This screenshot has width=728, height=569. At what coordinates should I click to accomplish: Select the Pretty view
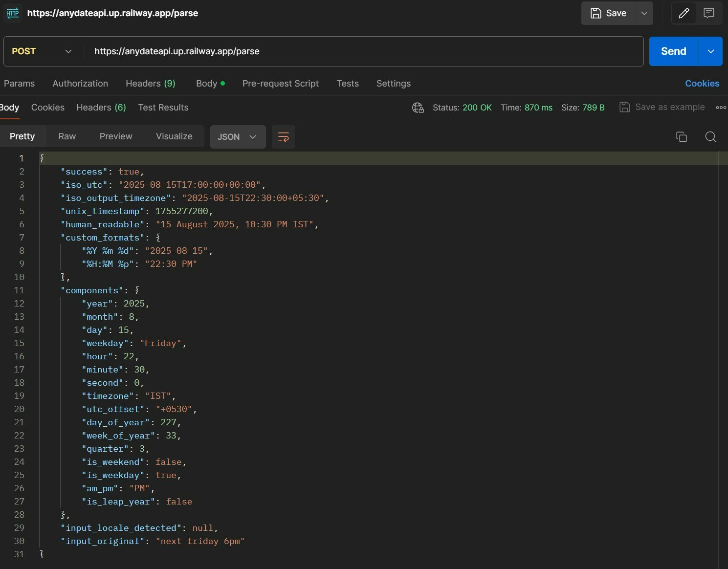coord(22,136)
